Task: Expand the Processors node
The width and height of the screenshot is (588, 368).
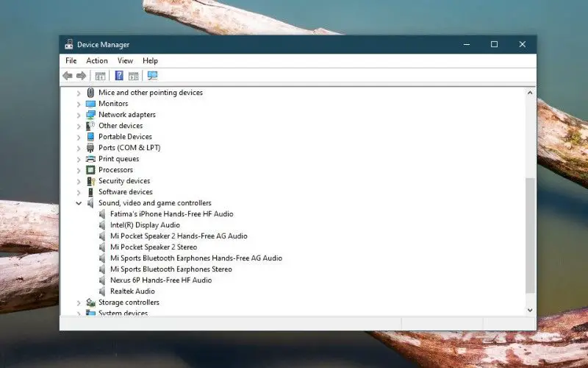Action: tap(79, 171)
